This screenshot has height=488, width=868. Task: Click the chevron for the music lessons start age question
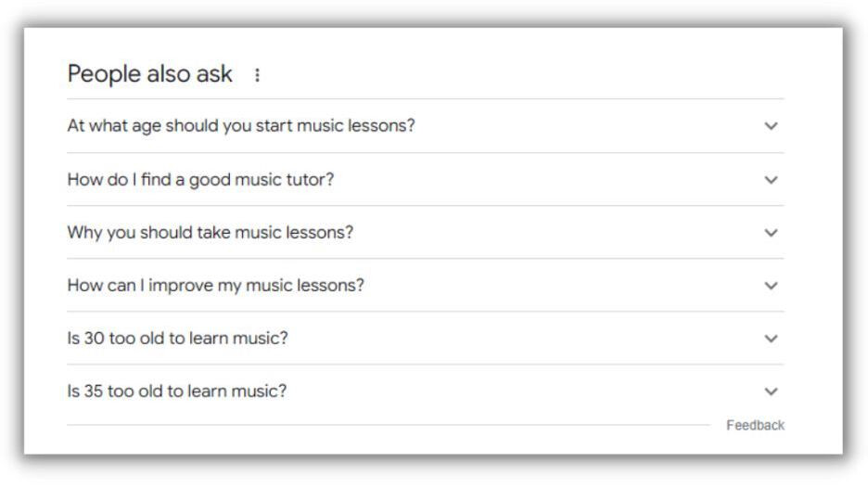pos(772,126)
